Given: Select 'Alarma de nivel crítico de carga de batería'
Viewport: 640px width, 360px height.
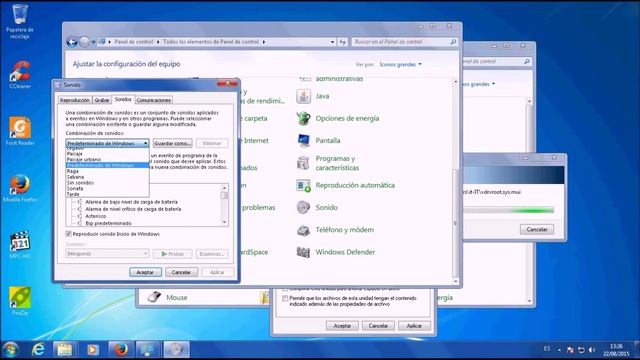Looking at the screenshot, I should (x=133, y=209).
